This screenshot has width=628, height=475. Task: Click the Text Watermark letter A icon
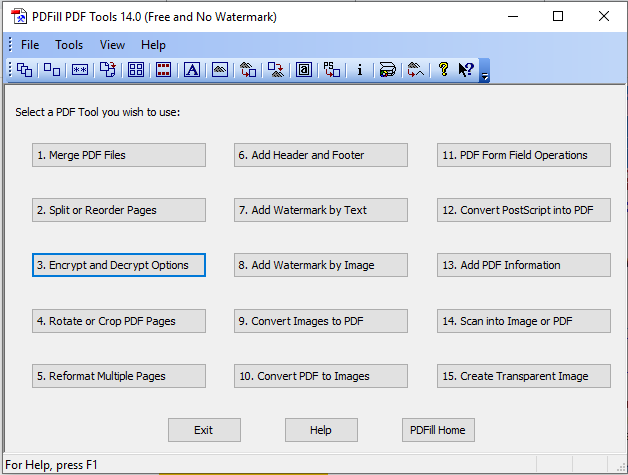(192, 70)
